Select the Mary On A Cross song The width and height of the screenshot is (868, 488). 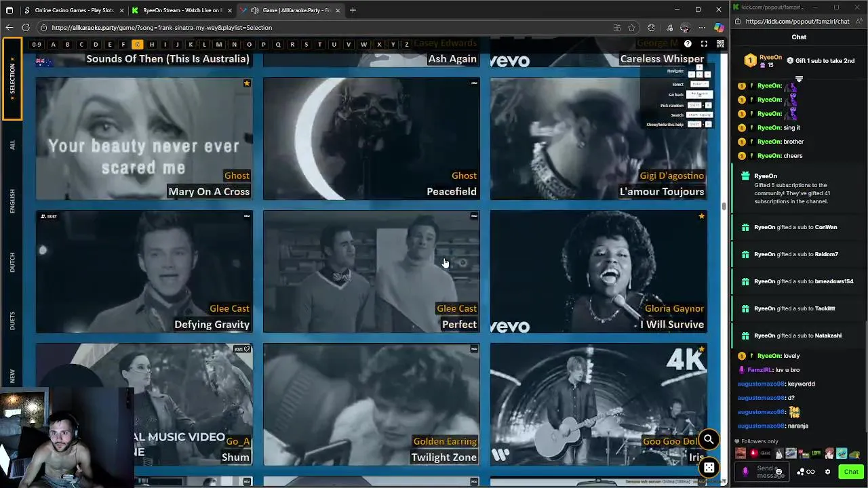(144, 138)
